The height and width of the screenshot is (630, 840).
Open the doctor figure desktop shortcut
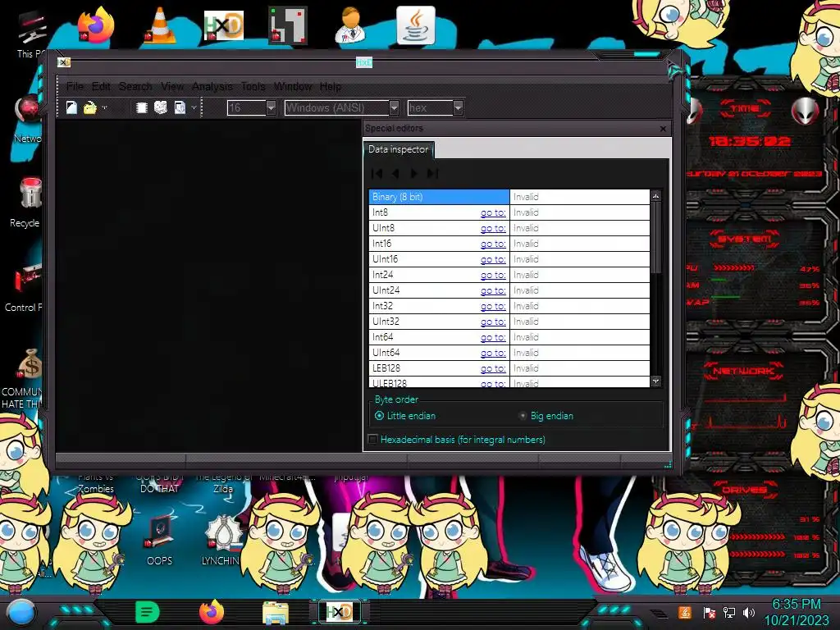(x=351, y=25)
